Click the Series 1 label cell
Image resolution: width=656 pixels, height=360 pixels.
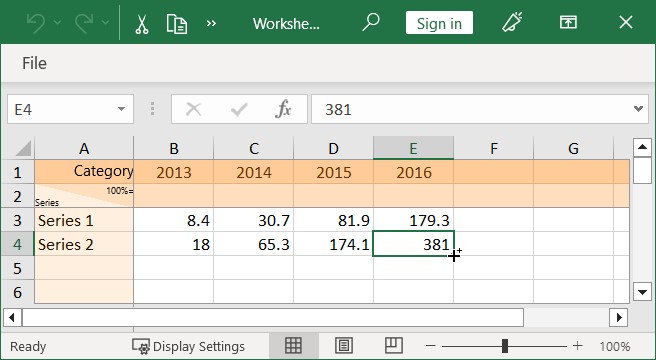(x=84, y=220)
